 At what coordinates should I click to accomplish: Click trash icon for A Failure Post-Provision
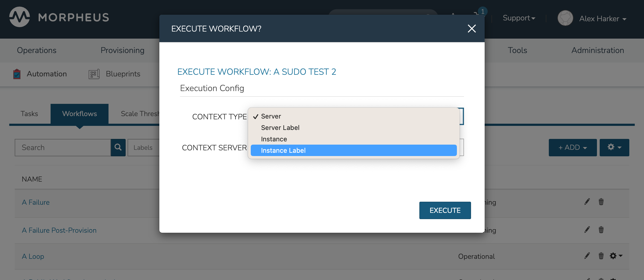pos(601,230)
